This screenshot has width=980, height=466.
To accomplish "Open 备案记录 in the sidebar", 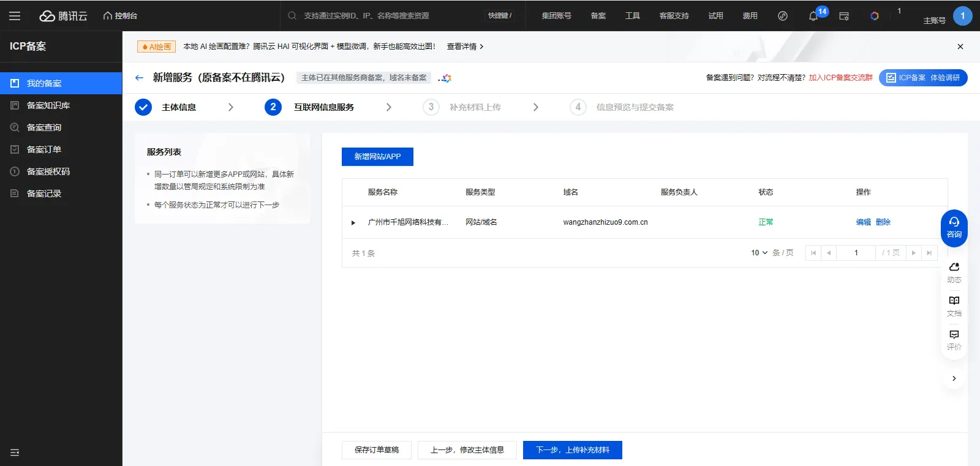I will point(61,194).
